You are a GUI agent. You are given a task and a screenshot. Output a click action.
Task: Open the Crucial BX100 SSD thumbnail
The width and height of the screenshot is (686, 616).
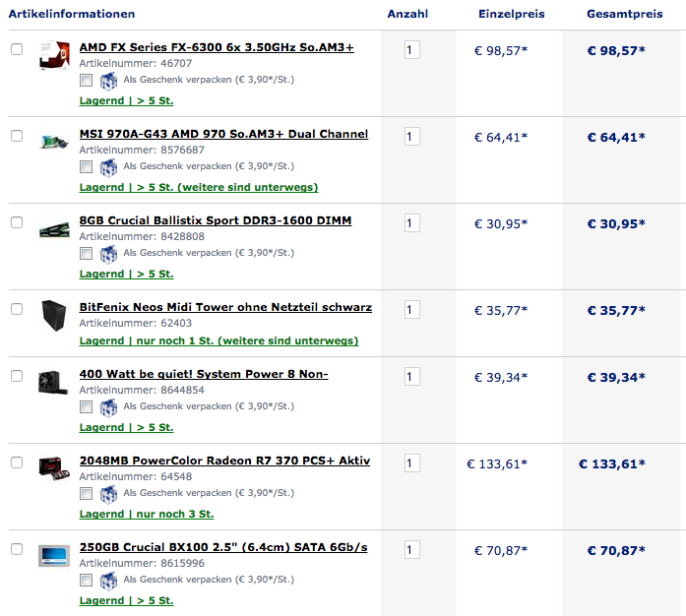54,556
